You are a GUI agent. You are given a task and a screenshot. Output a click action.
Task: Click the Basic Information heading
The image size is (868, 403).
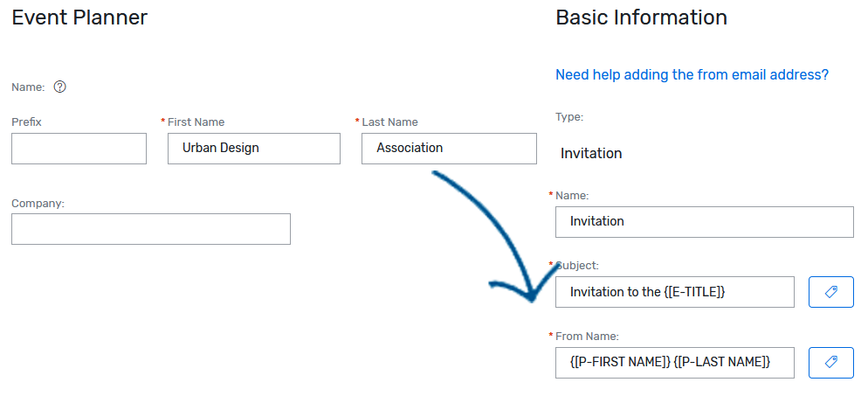641,17
